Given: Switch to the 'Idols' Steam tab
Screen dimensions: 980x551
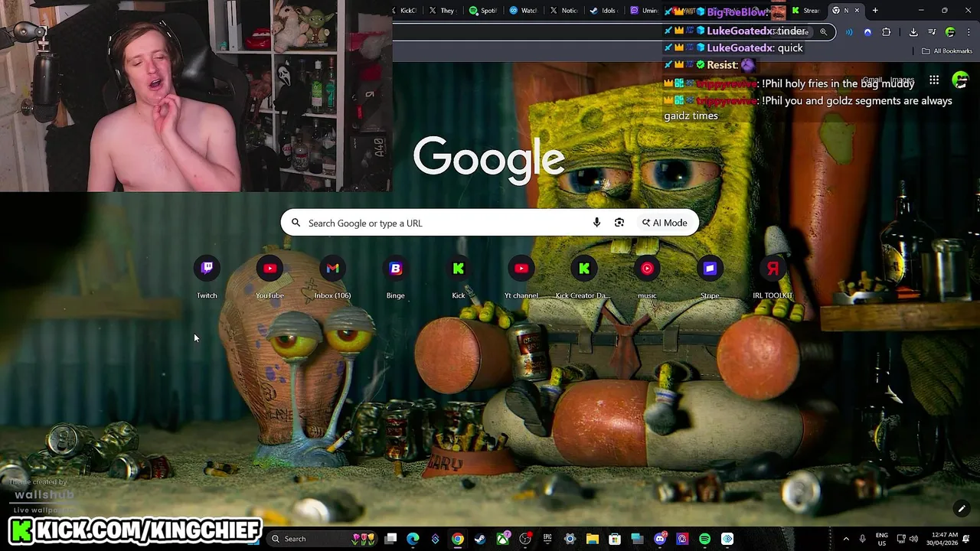Looking at the screenshot, I should pyautogui.click(x=604, y=11).
